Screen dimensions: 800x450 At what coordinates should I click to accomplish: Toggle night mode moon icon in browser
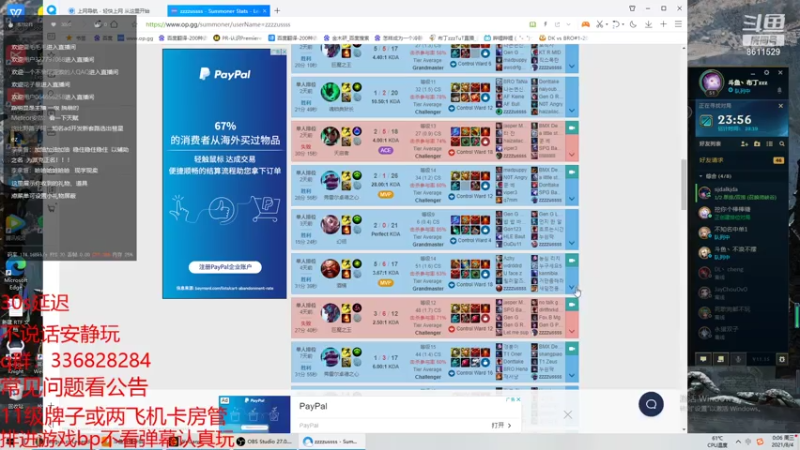point(633,24)
